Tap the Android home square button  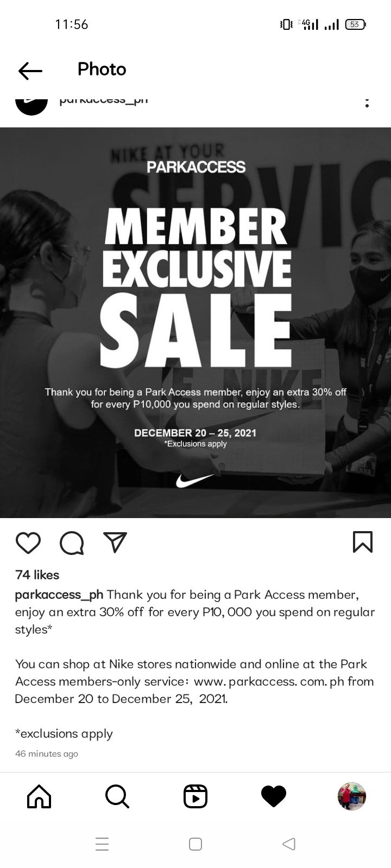point(195,844)
